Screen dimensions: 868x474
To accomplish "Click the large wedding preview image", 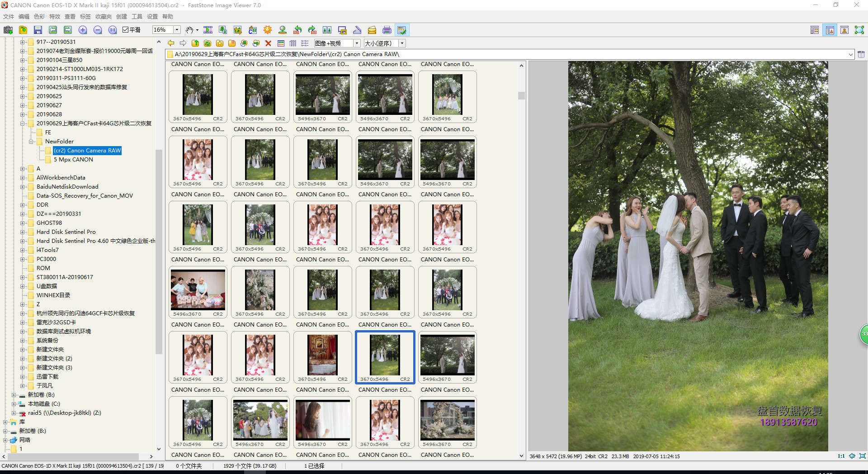I will pyautogui.click(x=698, y=256).
